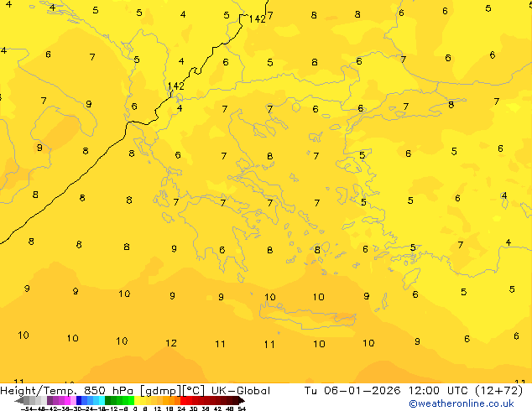Pick the magenta legend color band

point(67,400)
